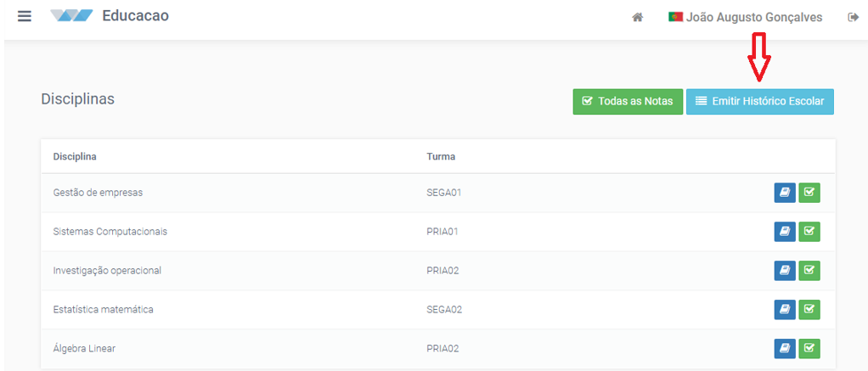Click the Todas as Notas button
The height and width of the screenshot is (371, 868).
[x=628, y=102]
